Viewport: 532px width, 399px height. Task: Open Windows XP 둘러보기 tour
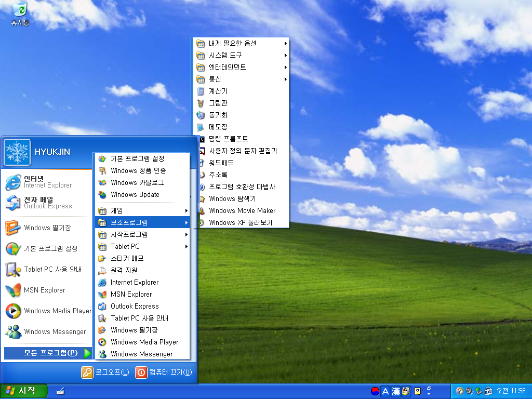coord(244,222)
